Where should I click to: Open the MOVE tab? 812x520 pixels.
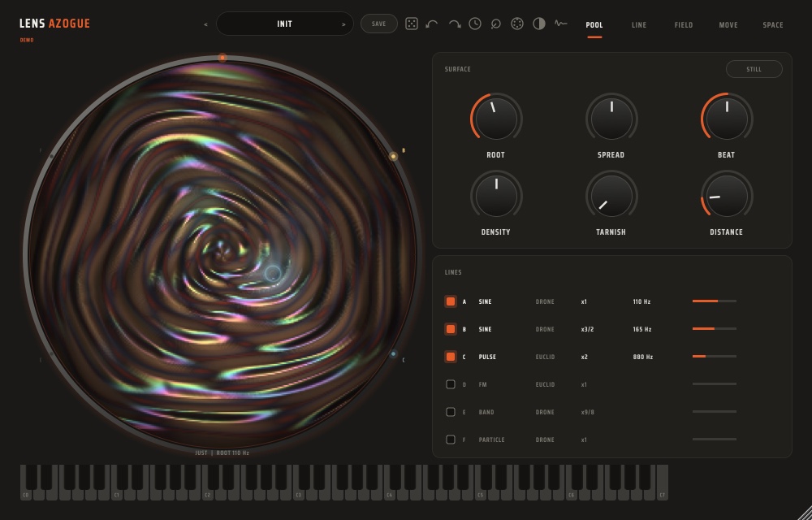[x=728, y=25]
